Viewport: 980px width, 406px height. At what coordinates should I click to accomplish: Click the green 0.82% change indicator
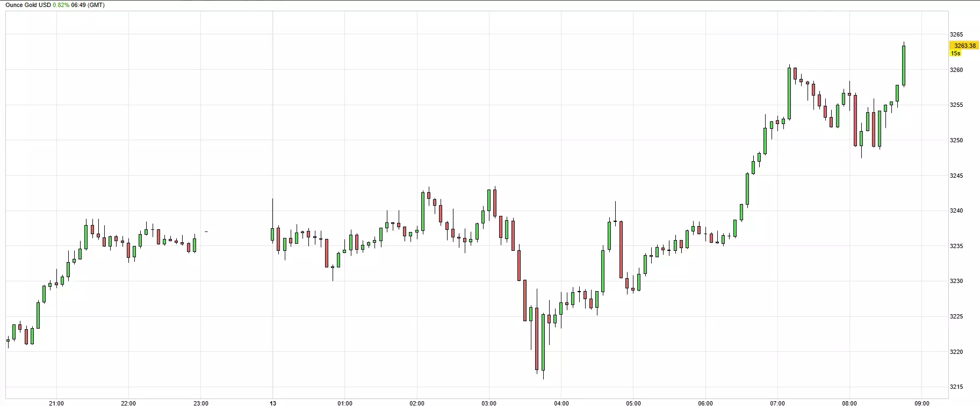[61, 5]
